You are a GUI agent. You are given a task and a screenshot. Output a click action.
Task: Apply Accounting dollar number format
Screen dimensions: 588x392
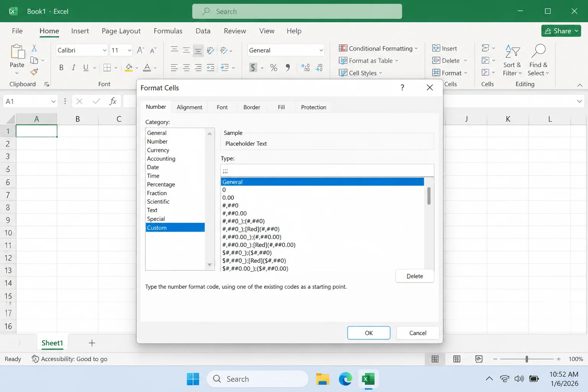point(253,68)
